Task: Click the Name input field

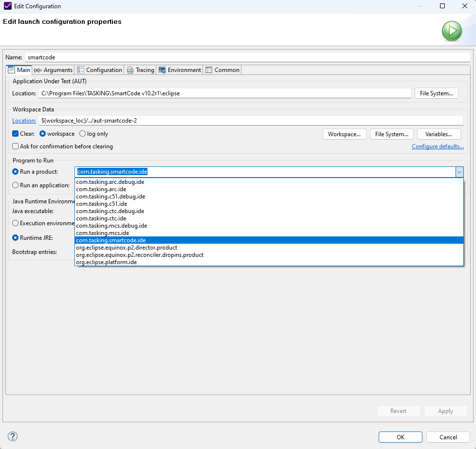Action: 247,57
